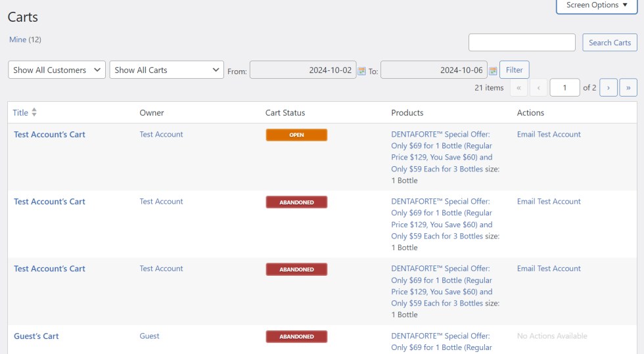Click into the search carts text field
The image size is (644, 354).
tap(522, 43)
